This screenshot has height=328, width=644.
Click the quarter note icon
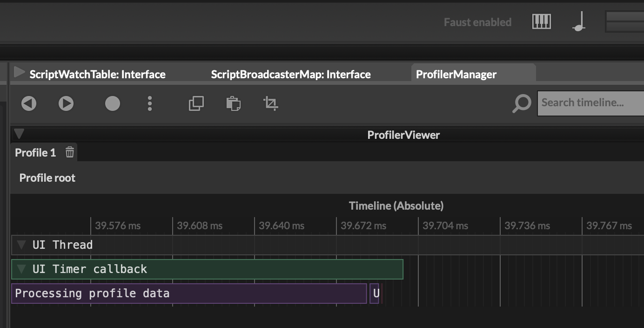coord(579,21)
